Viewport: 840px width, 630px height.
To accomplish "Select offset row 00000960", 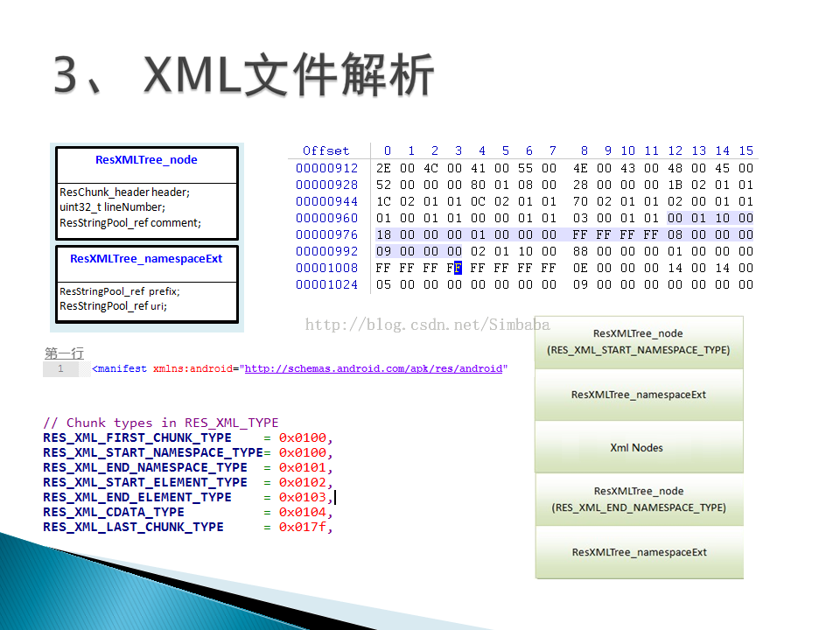I will 524,218.
